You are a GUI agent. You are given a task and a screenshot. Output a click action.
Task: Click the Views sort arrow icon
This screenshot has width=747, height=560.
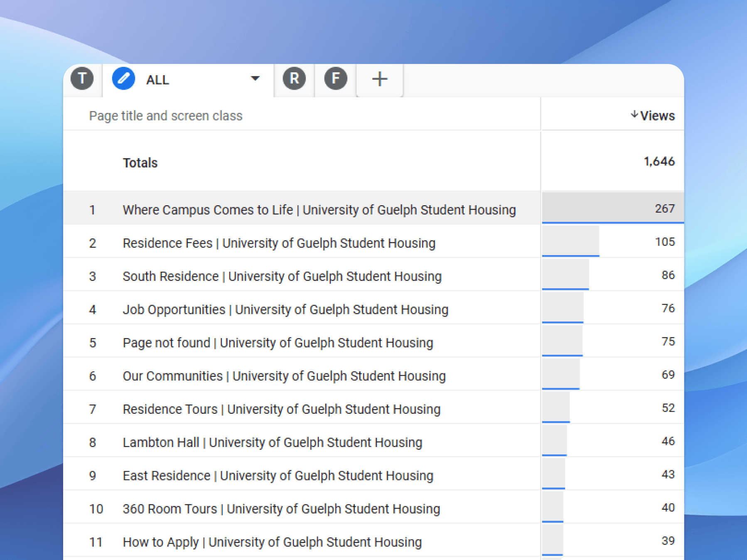pyautogui.click(x=634, y=114)
